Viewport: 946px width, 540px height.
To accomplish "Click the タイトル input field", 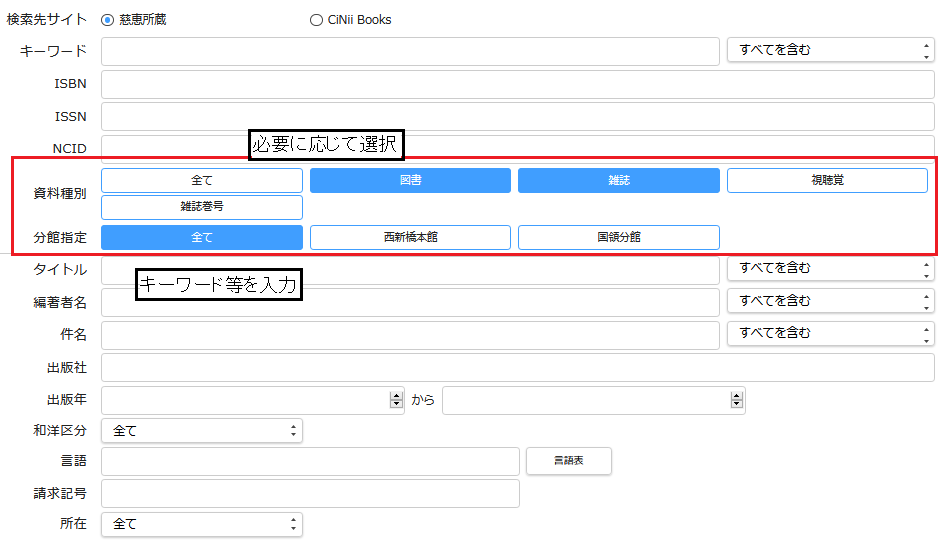I will click(x=410, y=270).
